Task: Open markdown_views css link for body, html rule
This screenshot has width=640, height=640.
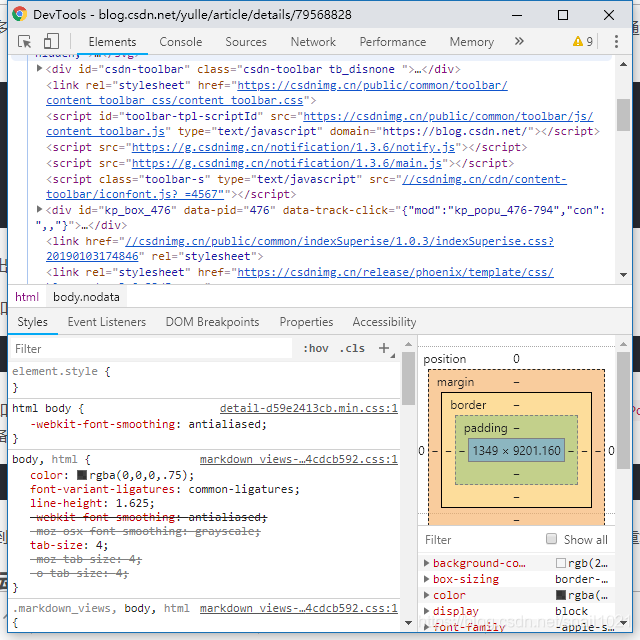Action: coord(299,459)
